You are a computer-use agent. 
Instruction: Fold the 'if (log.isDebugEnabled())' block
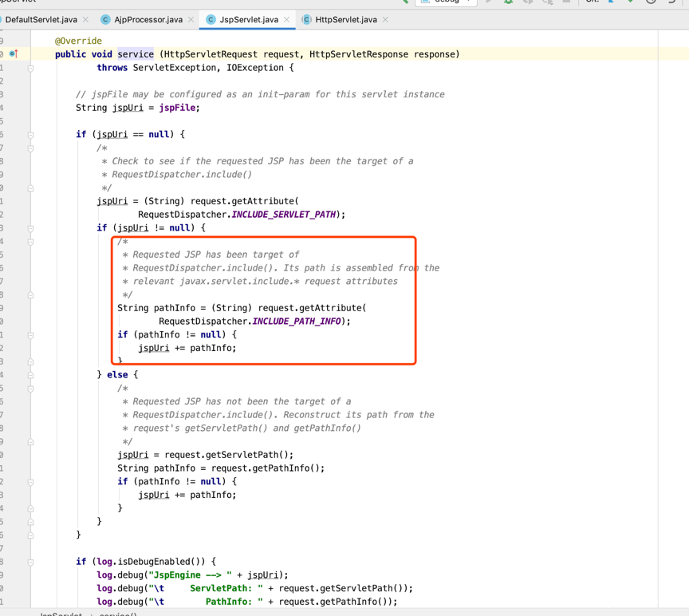pyautogui.click(x=30, y=563)
